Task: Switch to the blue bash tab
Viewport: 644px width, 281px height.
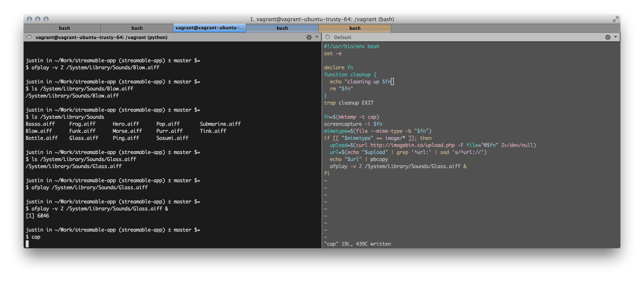Action: click(282, 28)
